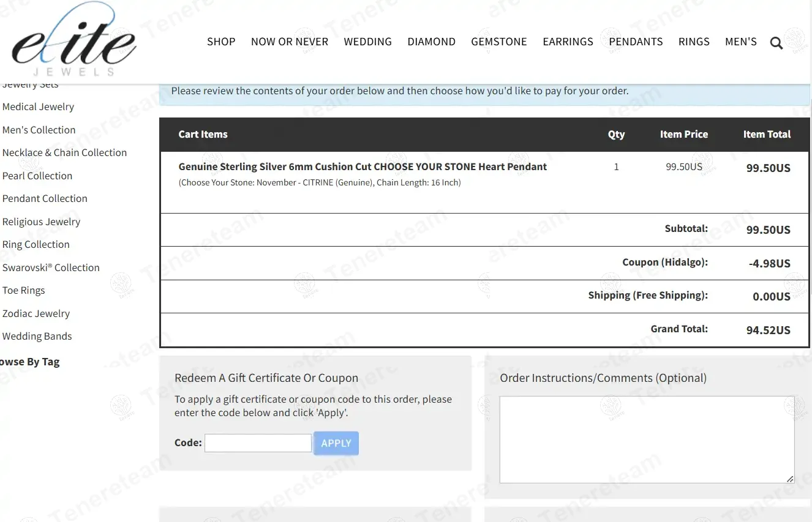The image size is (812, 522).
Task: Click the Browse By Tag heading
Action: click(29, 362)
